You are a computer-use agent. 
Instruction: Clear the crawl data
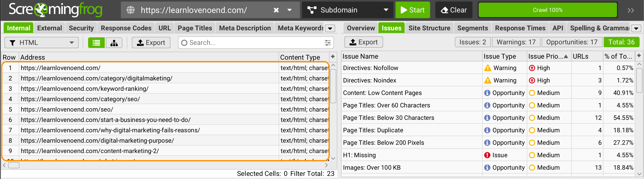point(454,10)
